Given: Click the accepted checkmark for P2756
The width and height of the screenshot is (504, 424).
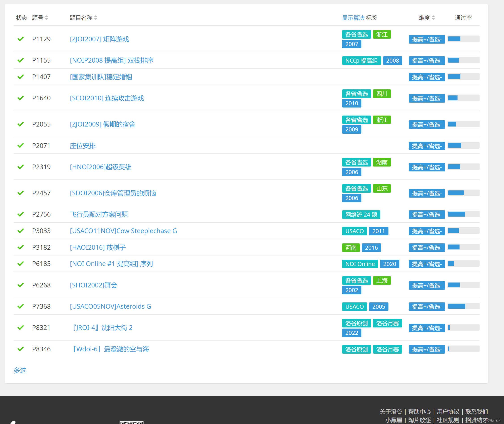Looking at the screenshot, I should (x=21, y=214).
